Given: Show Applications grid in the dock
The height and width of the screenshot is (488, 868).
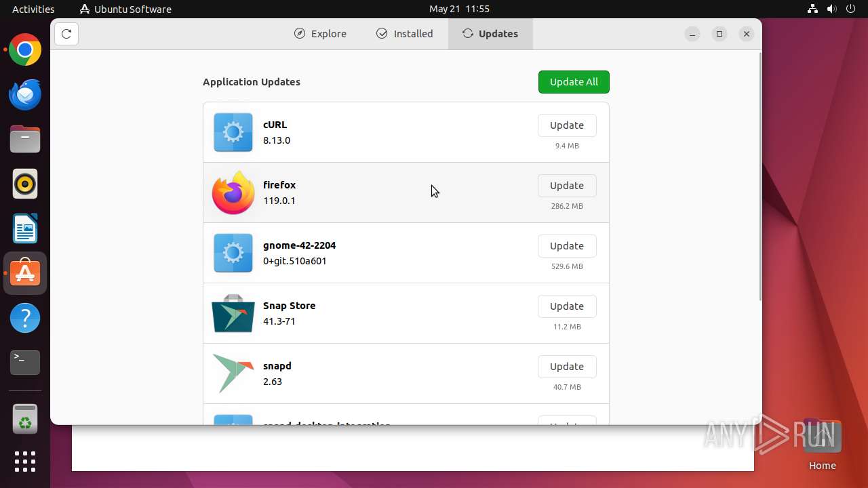Looking at the screenshot, I should coord(25,462).
